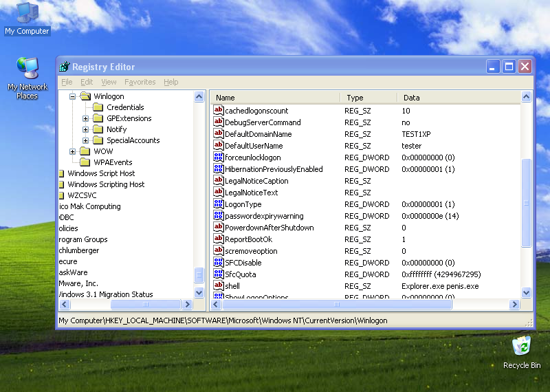The width and height of the screenshot is (550, 392).
Task: Select the '0xffffffff (4294967295)' data cell
Action: (441, 274)
